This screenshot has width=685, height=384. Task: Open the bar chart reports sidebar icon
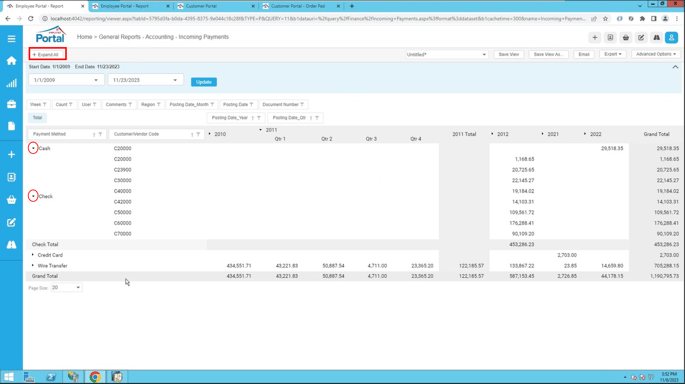pos(11,83)
